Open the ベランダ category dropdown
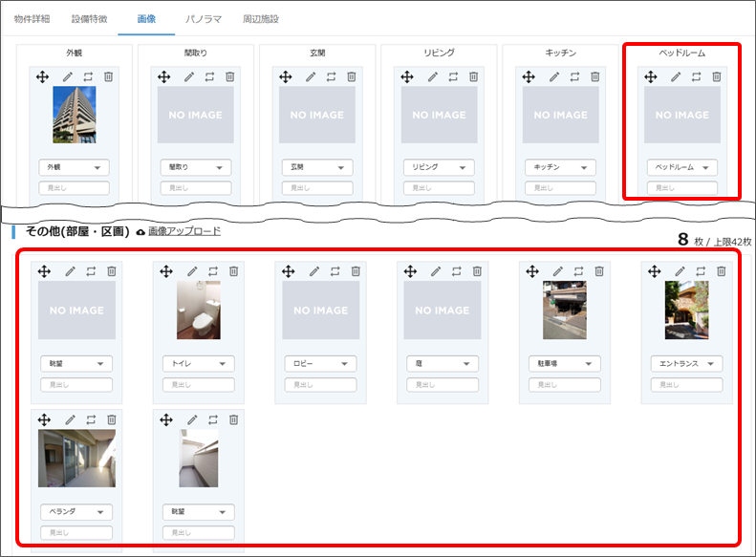 coord(76,512)
